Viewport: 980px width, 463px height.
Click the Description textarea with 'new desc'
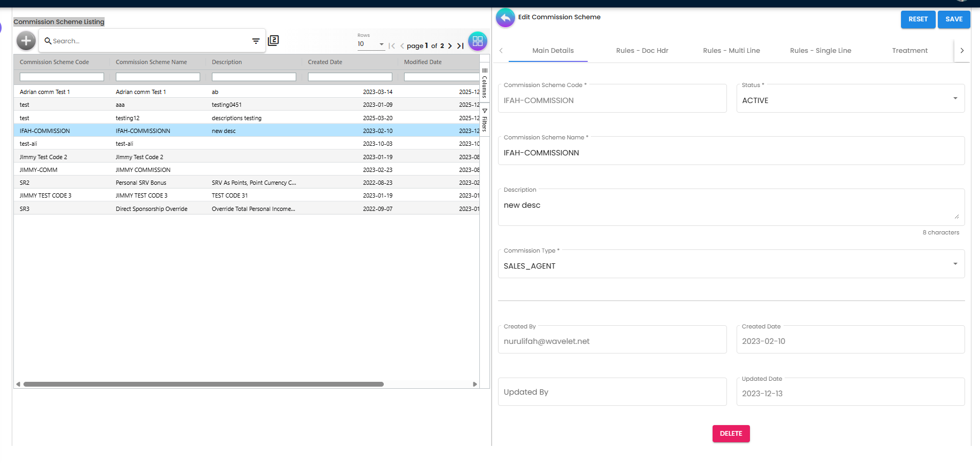[731, 208]
